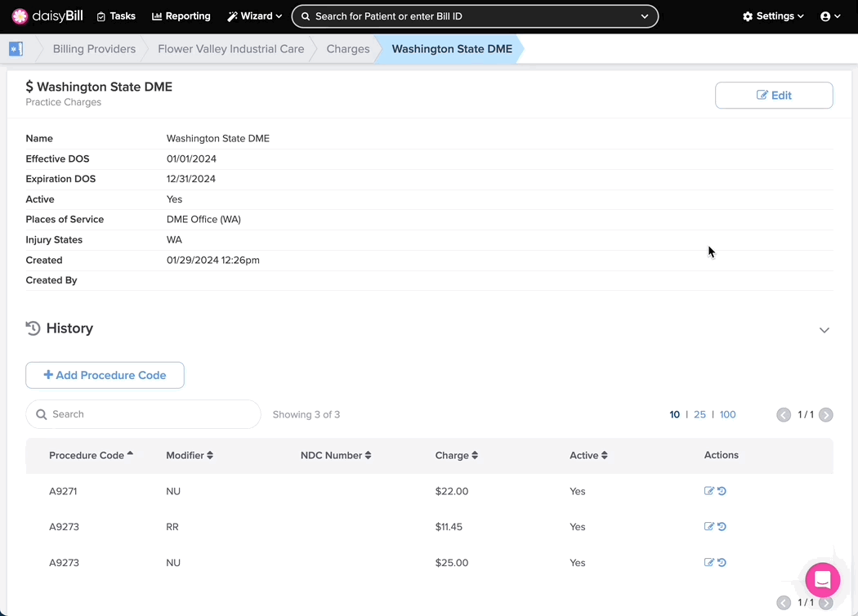858x616 pixels.
Task: Go to Charges breadcrumb
Action: point(348,49)
